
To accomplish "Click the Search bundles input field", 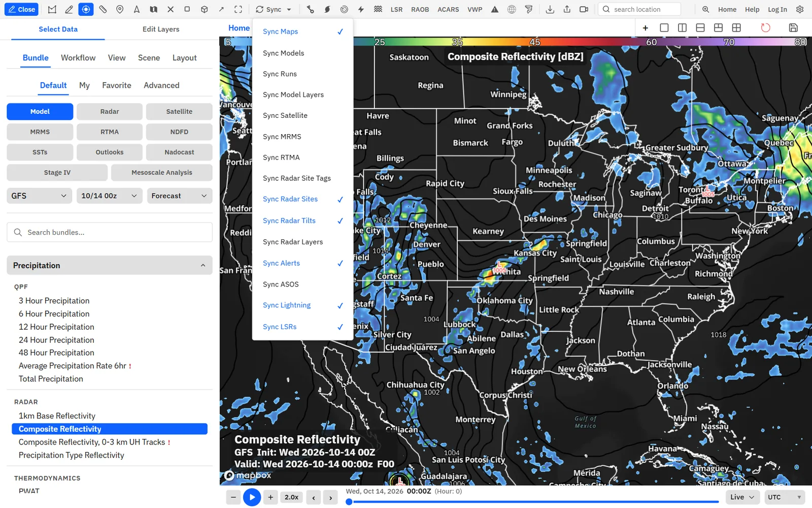I will [110, 232].
